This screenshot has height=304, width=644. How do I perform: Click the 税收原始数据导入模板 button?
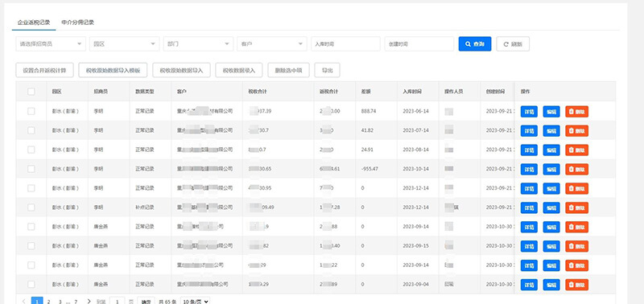pos(113,70)
